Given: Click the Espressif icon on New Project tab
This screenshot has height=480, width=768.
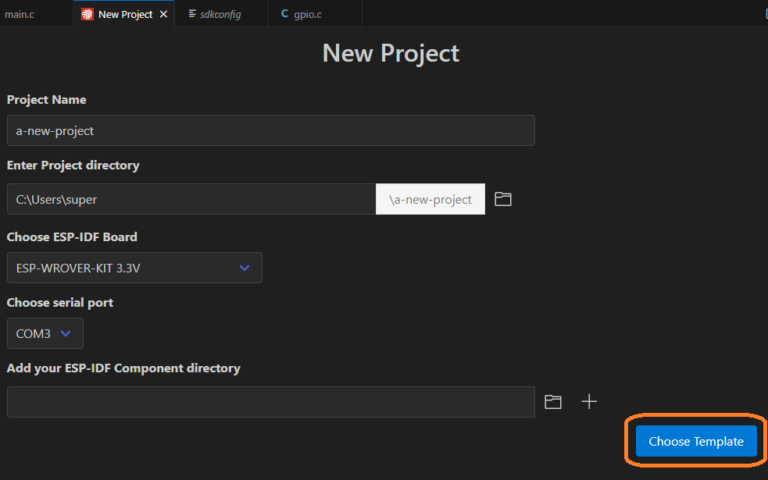Looking at the screenshot, I should tap(87, 14).
